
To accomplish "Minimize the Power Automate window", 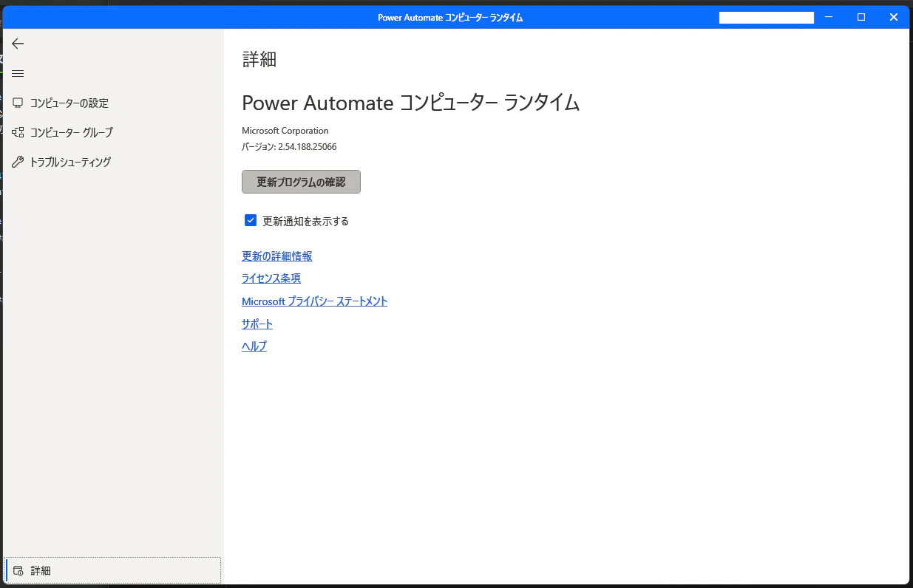I will tap(829, 17).
